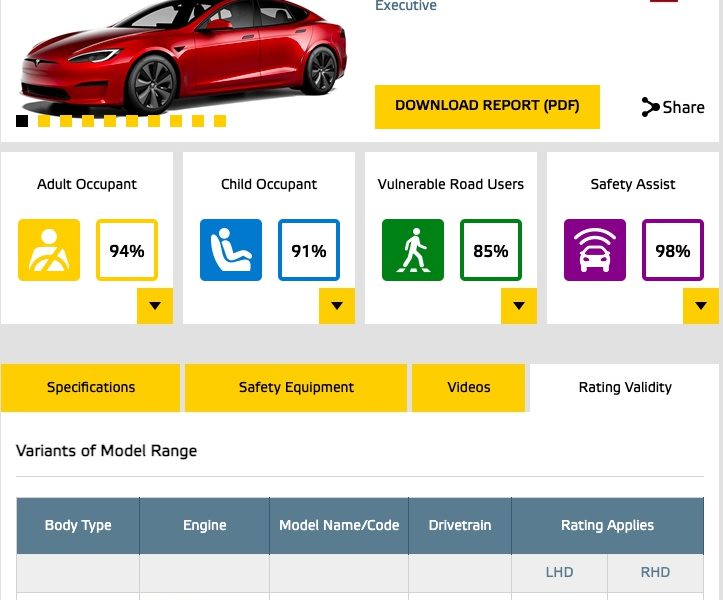Expand the Child Occupant details arrow
This screenshot has height=600, width=723.
pos(337,306)
